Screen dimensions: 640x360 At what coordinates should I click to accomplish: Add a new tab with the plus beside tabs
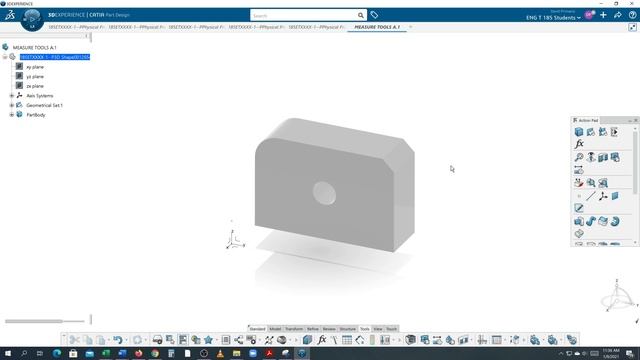411,27
